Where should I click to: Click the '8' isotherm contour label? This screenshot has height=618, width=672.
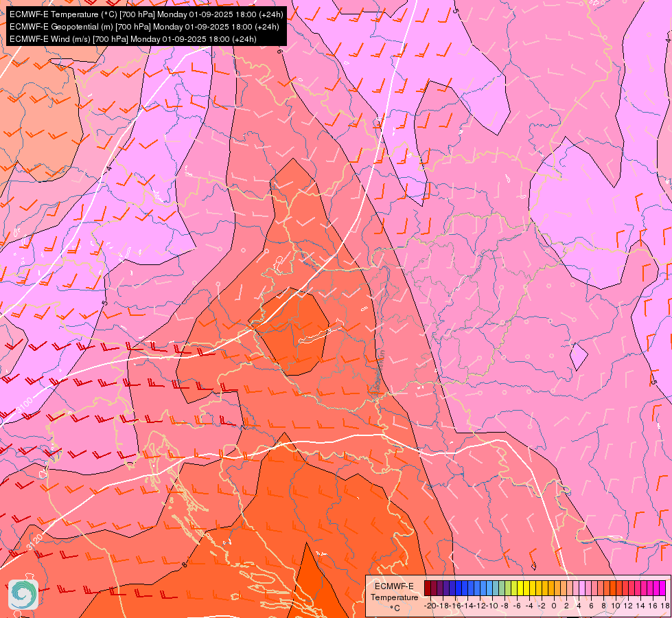[x=185, y=565]
